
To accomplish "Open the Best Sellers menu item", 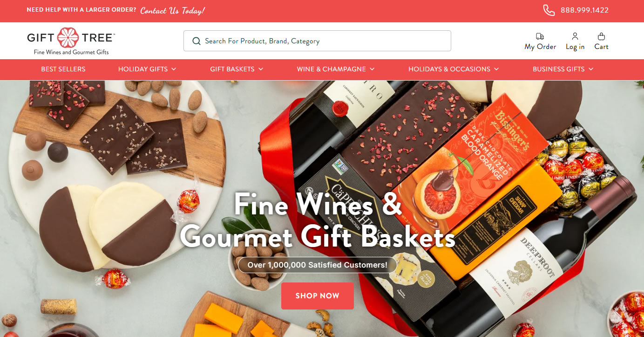I will (63, 69).
